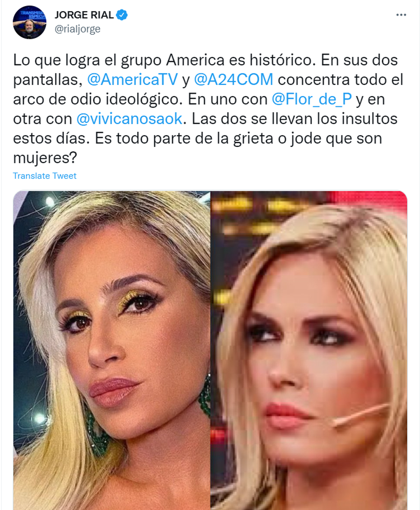Click Translate Tweet
This screenshot has height=510, width=420.
pyautogui.click(x=44, y=176)
